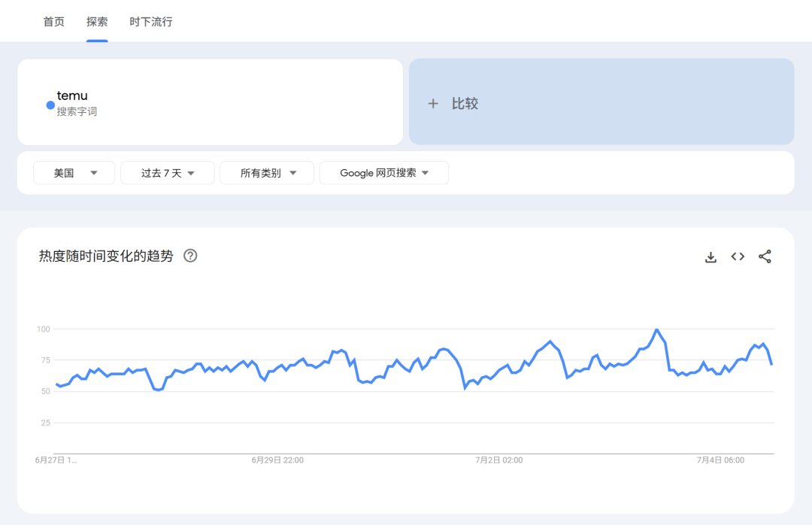
Task: Click the plus icon in the 比较 card
Action: tap(433, 103)
